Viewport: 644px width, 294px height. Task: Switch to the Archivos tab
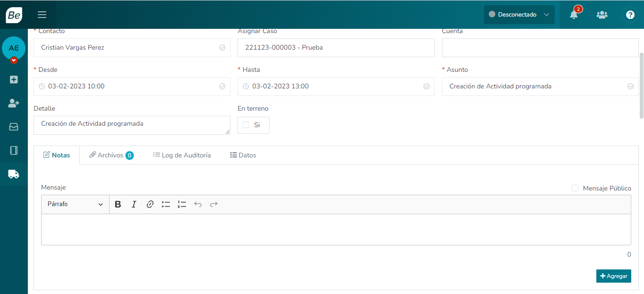111,155
